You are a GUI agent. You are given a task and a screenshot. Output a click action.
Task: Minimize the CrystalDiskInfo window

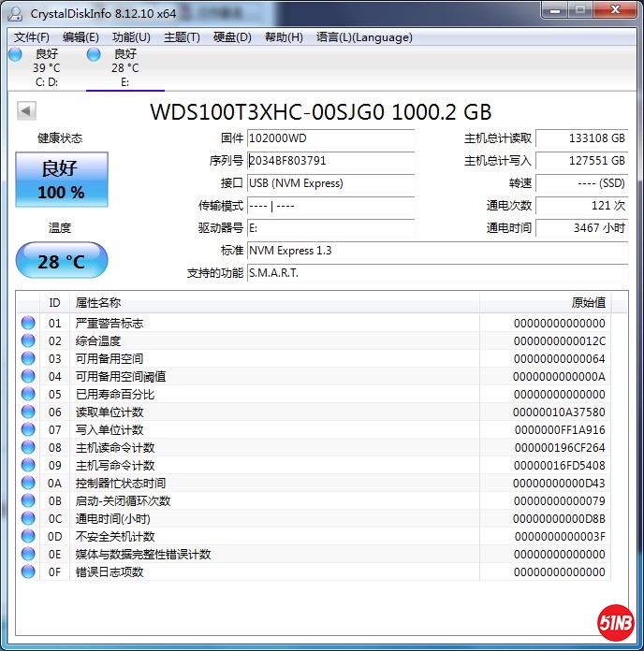tap(555, 10)
